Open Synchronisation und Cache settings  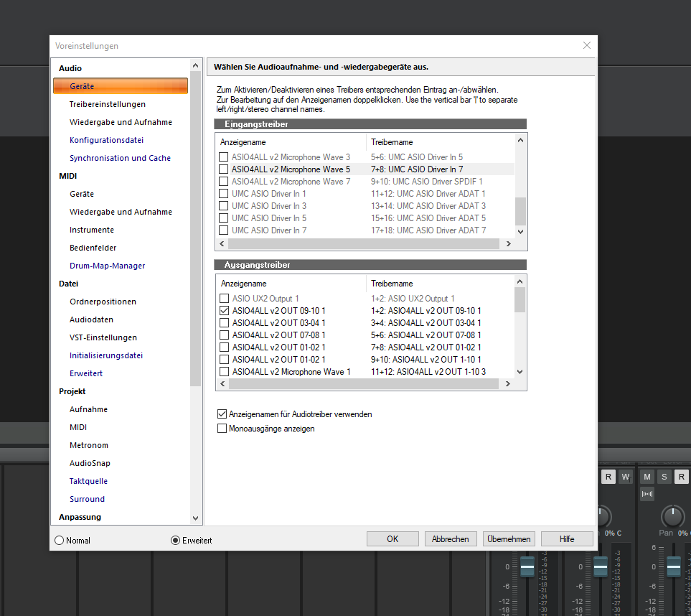(x=120, y=158)
